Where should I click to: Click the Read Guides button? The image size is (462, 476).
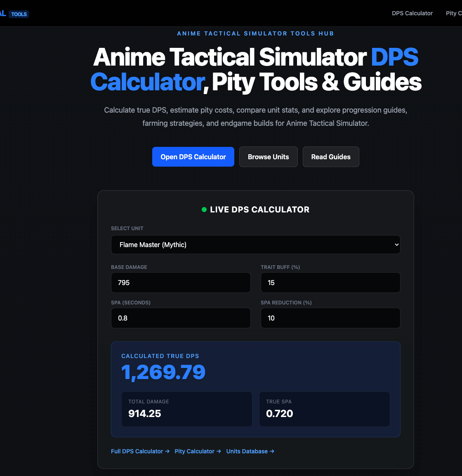[331, 157]
